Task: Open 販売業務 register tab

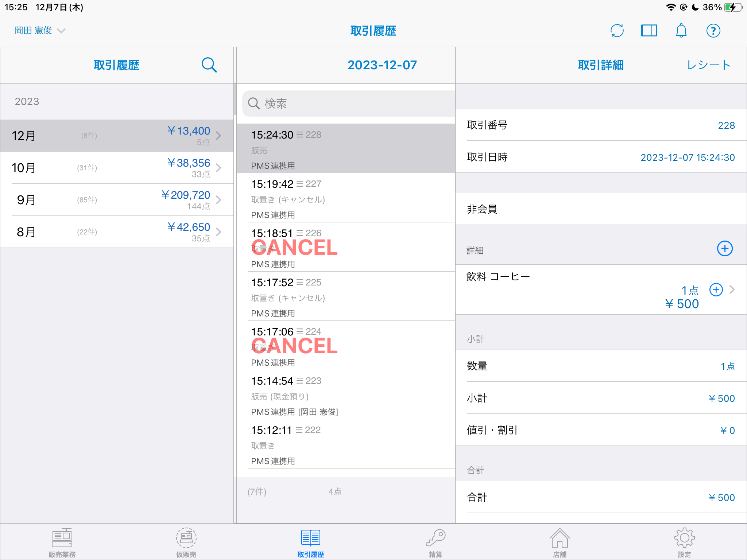Action: click(x=62, y=542)
